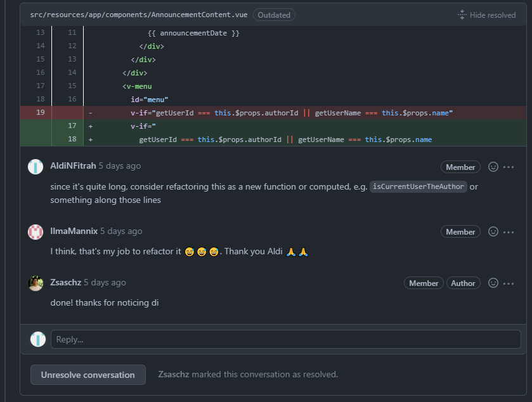532x402 pixels.
Task: Open the kebab menu on Zsaschz's comment
Action: [508, 283]
